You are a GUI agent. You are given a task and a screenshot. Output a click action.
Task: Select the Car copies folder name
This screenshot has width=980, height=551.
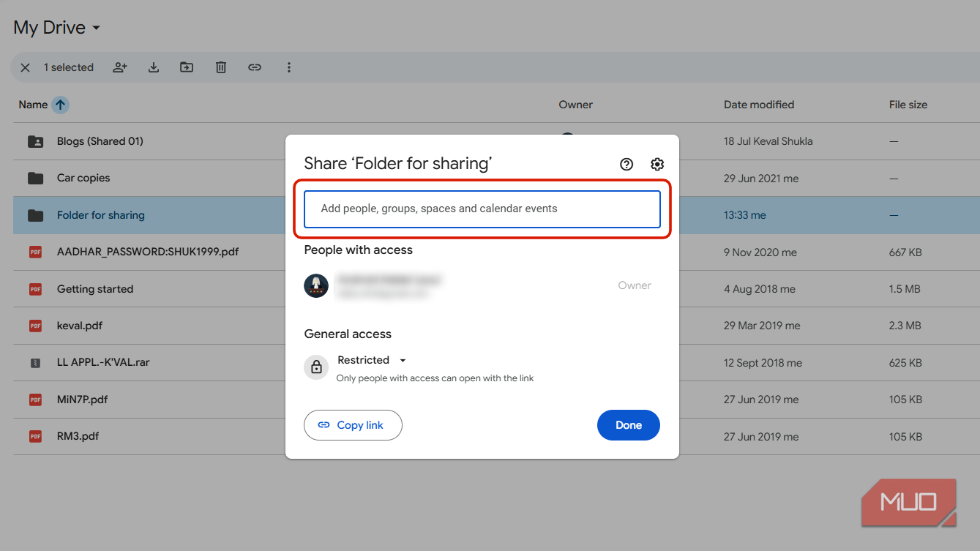(x=83, y=178)
